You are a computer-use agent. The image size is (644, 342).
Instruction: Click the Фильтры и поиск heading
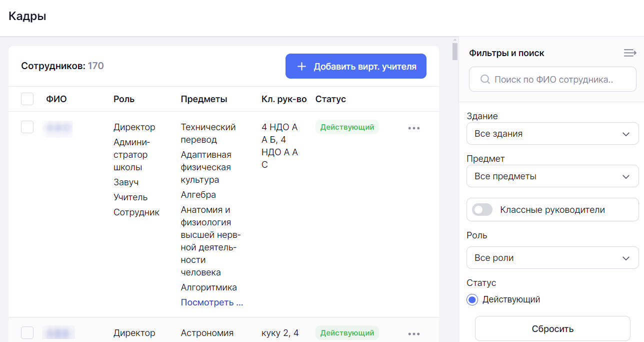(506, 53)
